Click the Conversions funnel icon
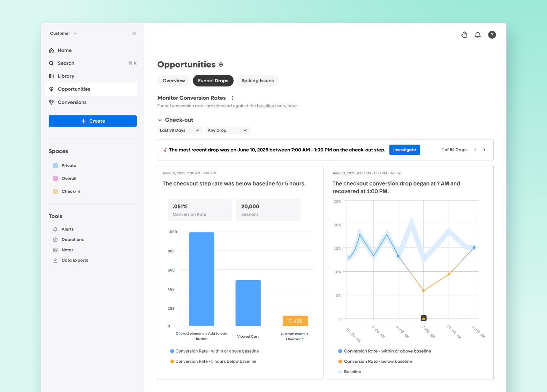 click(x=51, y=102)
